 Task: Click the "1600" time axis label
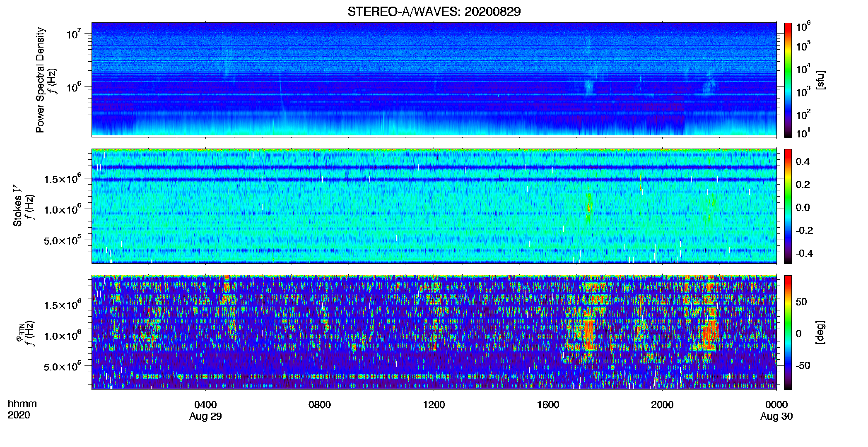(x=548, y=404)
